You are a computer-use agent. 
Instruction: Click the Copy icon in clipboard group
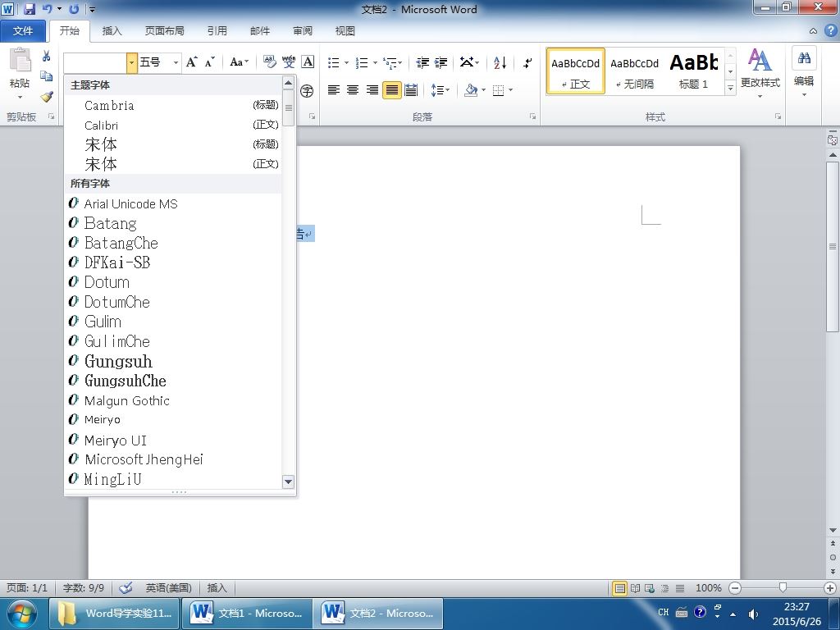47,76
